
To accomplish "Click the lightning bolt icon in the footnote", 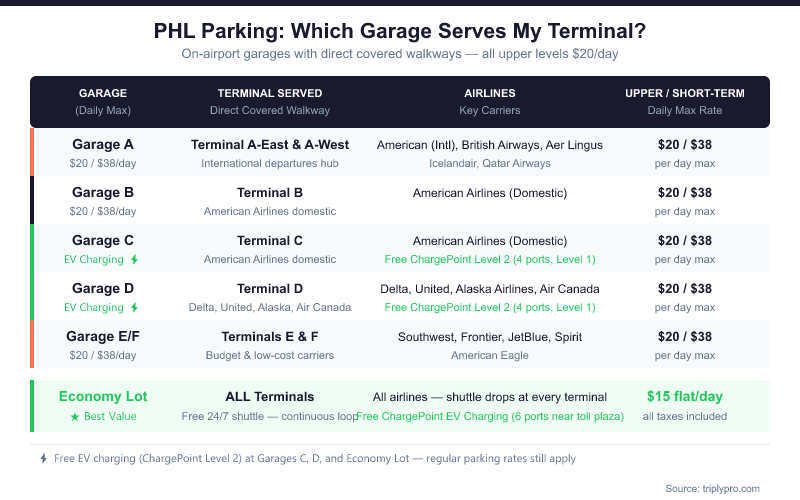I will coord(43,459).
